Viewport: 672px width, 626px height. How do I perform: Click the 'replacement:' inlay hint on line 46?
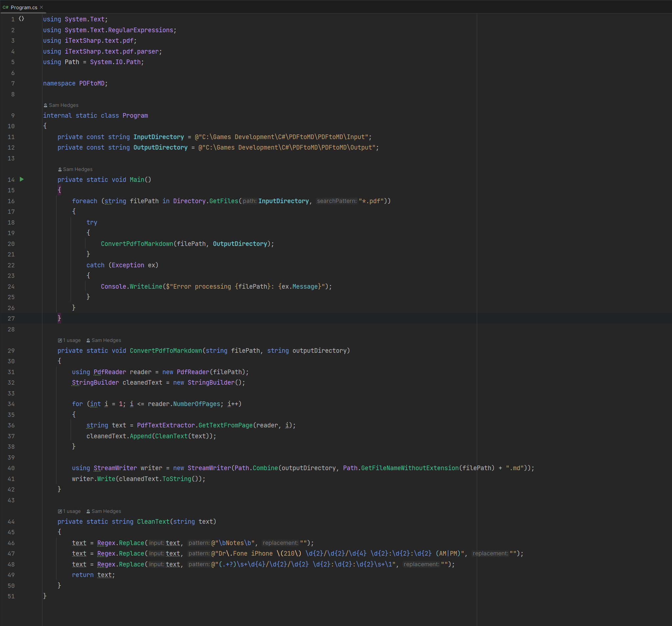(280, 543)
